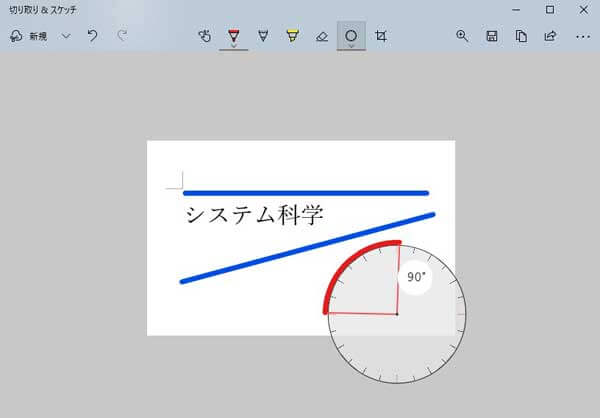
Task: Open ruler/protractor options chevron
Action: coord(351,46)
